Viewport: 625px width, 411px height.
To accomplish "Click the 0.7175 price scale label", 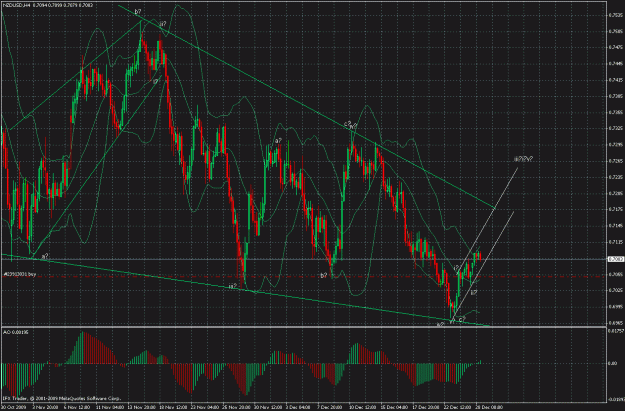I will point(615,209).
